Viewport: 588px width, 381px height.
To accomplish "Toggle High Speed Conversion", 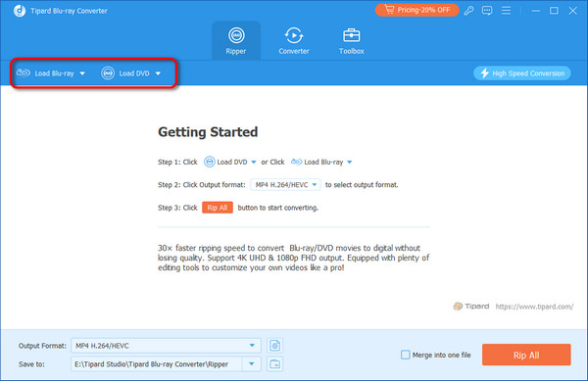I will (521, 73).
